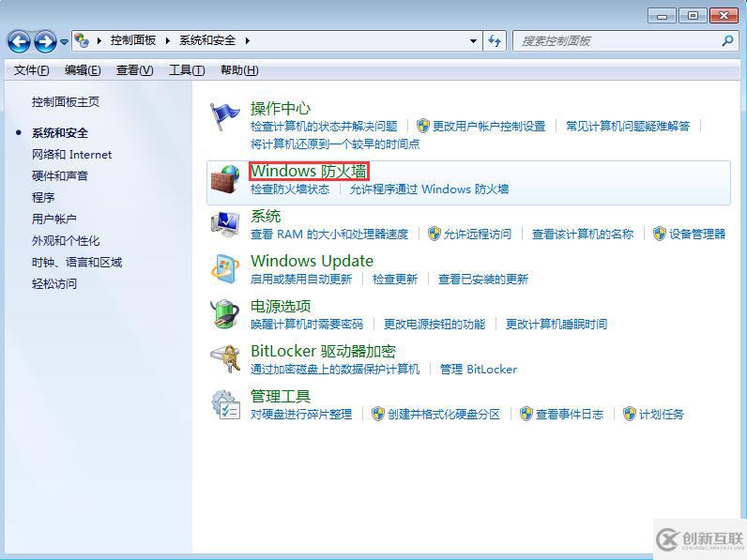Open the BitLocker 驱动器加密 heading link
This screenshot has width=747, height=560.
tap(323, 352)
